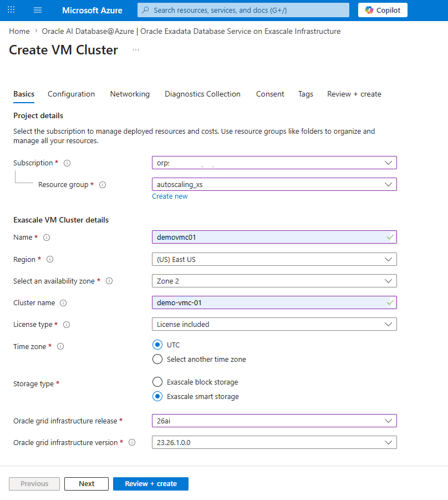Viewport: 448px width, 500px height.
Task: Expand the License type dropdown
Action: point(274,324)
